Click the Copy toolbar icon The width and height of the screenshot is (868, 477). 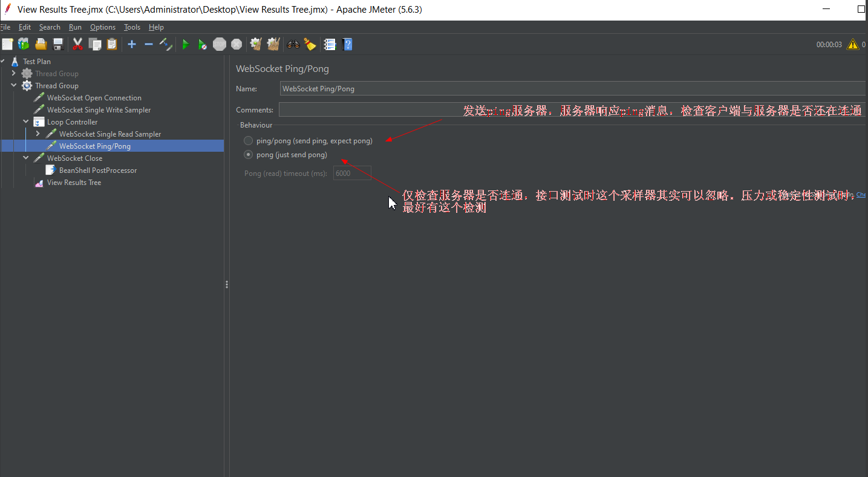click(x=95, y=44)
